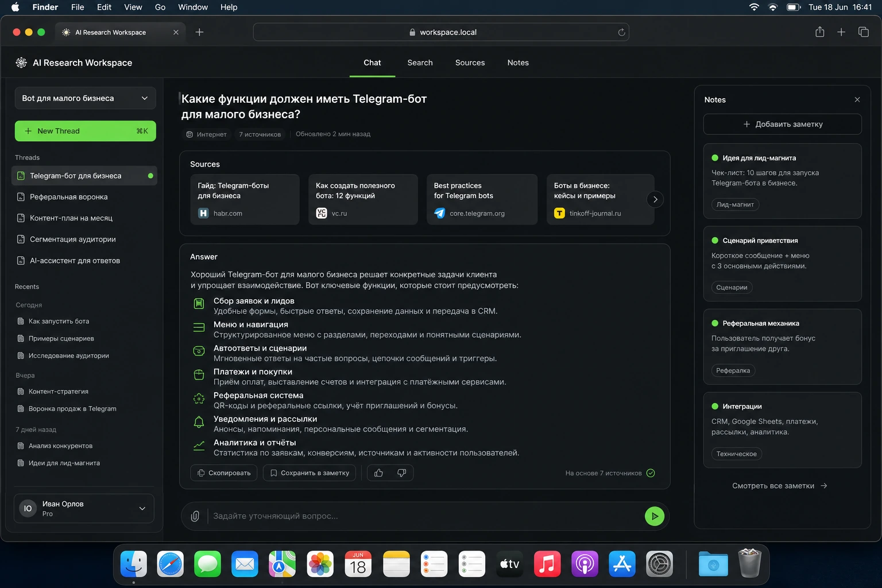The image size is (882, 588).
Task: Click the workspace.local address bar
Action: click(441, 32)
